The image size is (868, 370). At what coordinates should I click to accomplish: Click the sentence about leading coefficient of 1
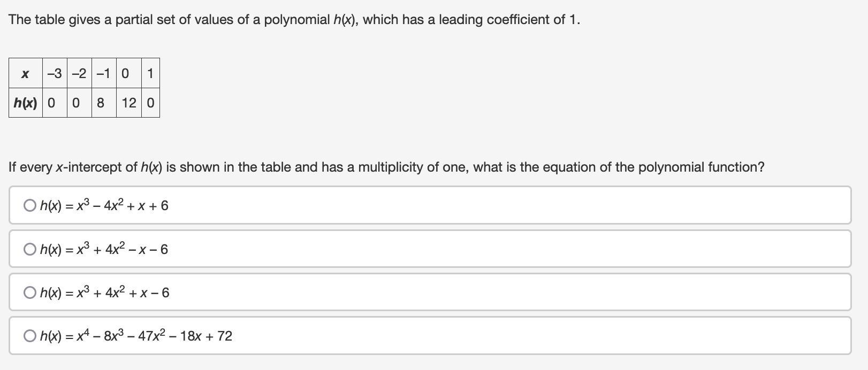coord(294,20)
